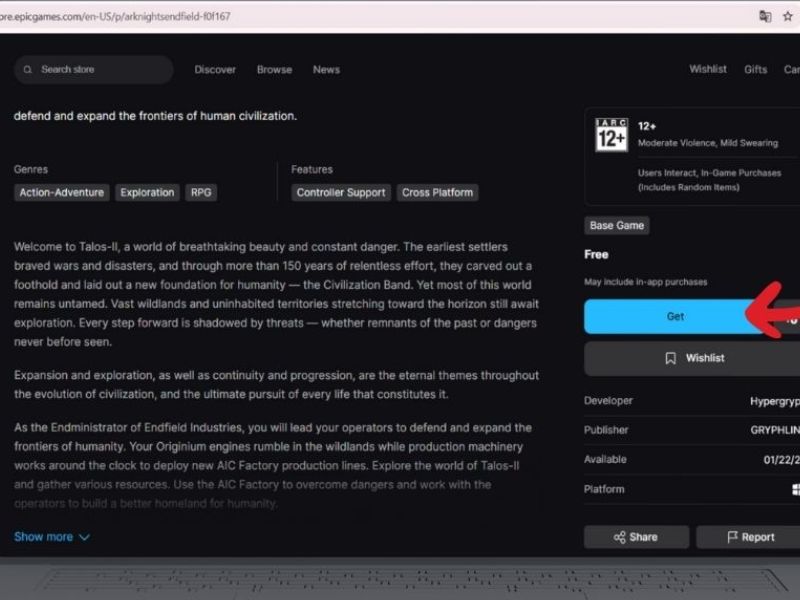Open the Browse tab

274,70
